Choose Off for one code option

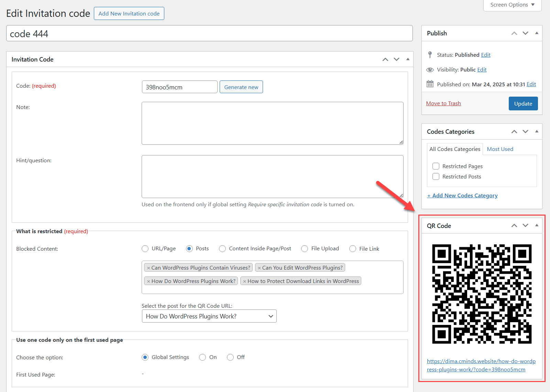230,357
